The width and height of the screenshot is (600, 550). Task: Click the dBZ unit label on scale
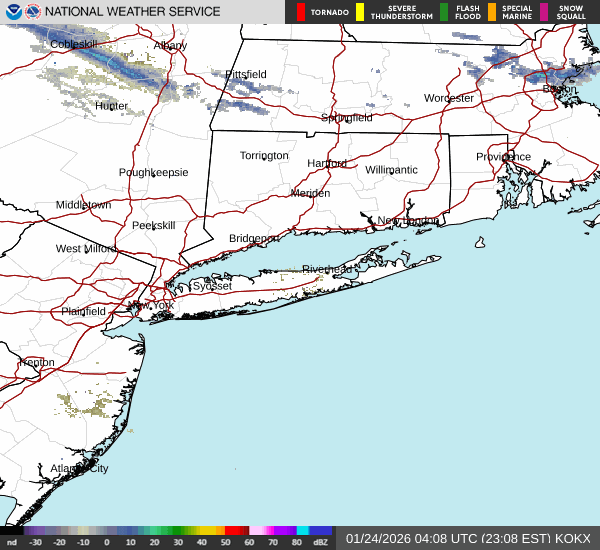[322, 542]
